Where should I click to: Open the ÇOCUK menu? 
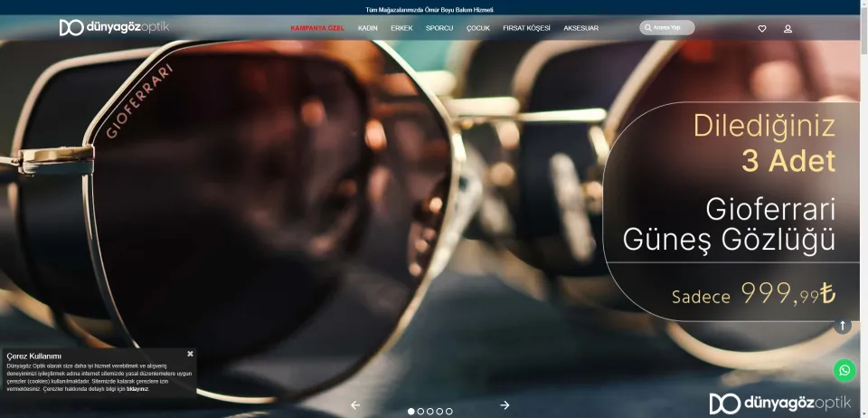click(477, 28)
